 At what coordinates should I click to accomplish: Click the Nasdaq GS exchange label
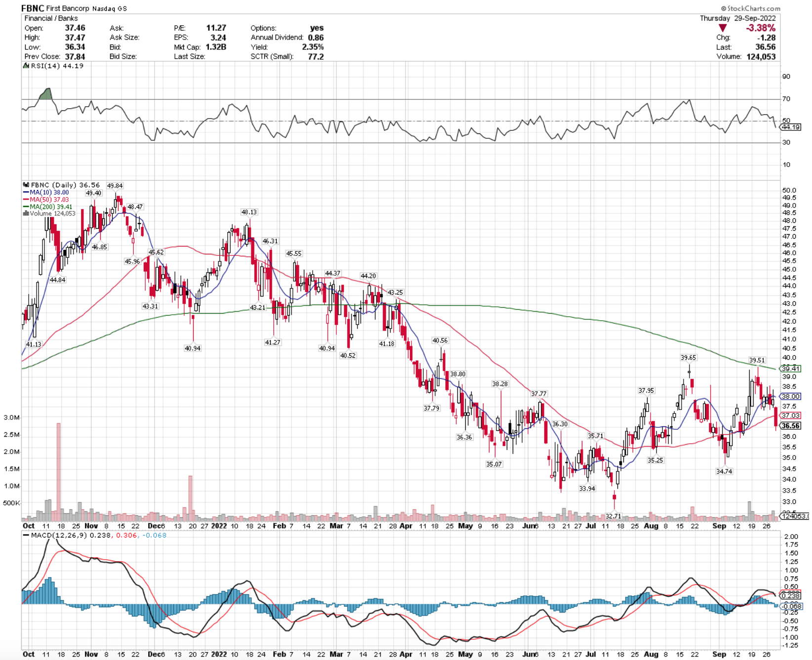[x=110, y=8]
